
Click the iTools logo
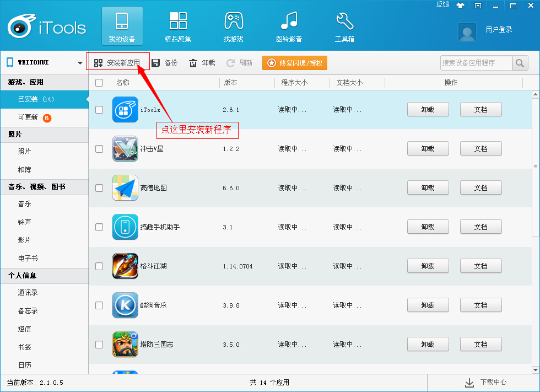[x=47, y=26]
